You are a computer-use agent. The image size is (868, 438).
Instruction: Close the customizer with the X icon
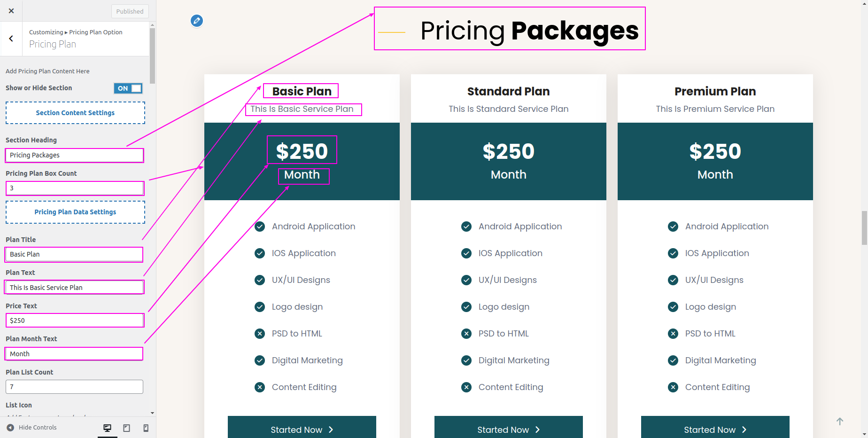(x=11, y=11)
